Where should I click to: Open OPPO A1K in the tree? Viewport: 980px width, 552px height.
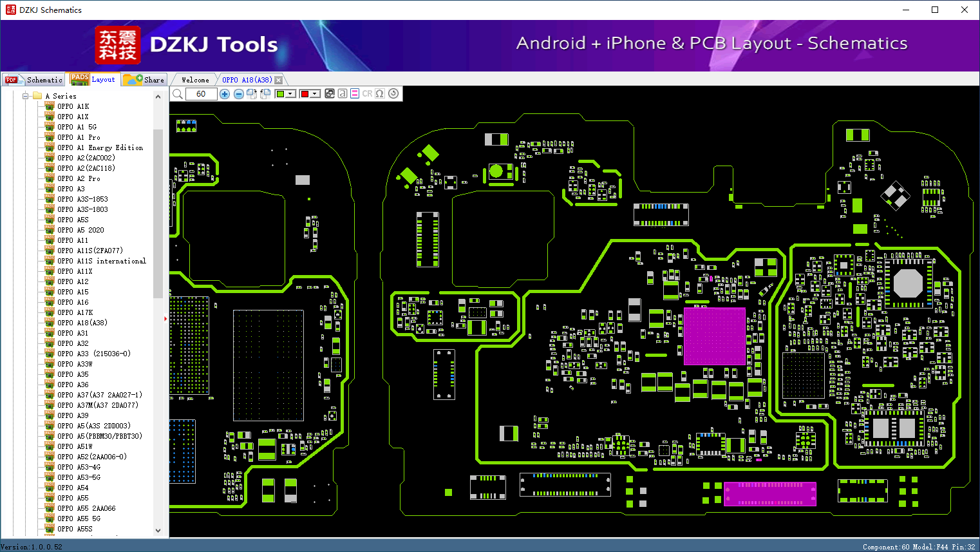click(x=73, y=106)
